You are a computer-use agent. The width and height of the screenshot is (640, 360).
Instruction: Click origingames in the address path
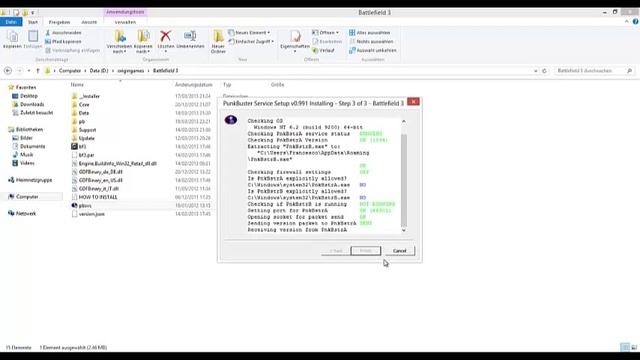[131, 71]
